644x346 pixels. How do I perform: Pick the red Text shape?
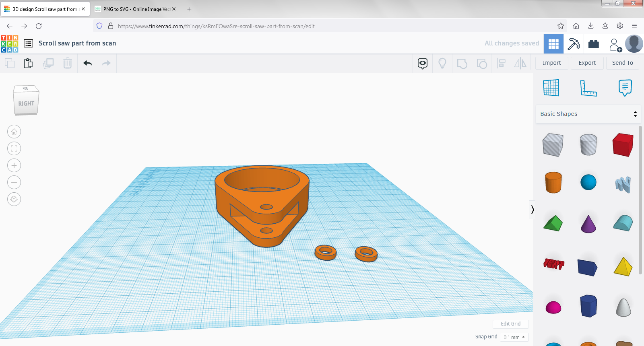tap(553, 264)
